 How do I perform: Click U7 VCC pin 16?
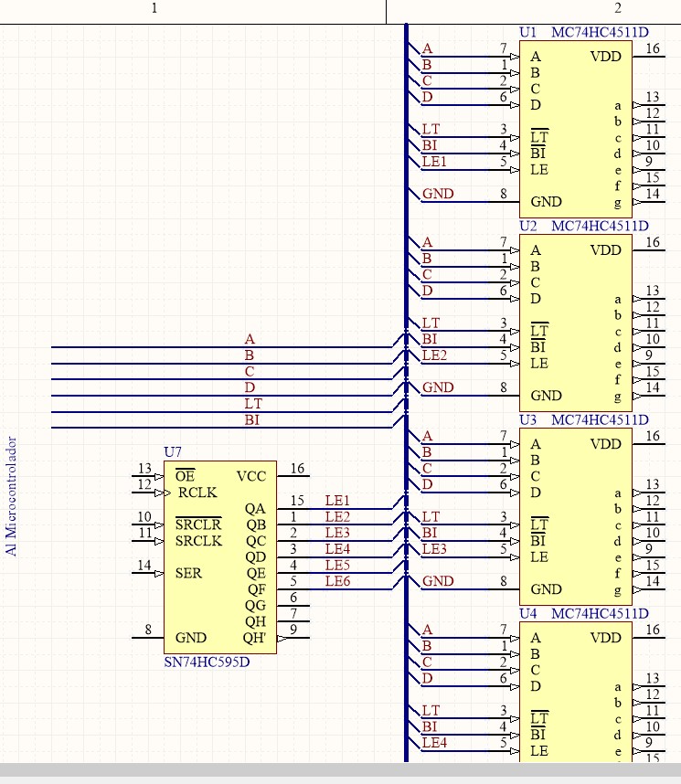293,475
